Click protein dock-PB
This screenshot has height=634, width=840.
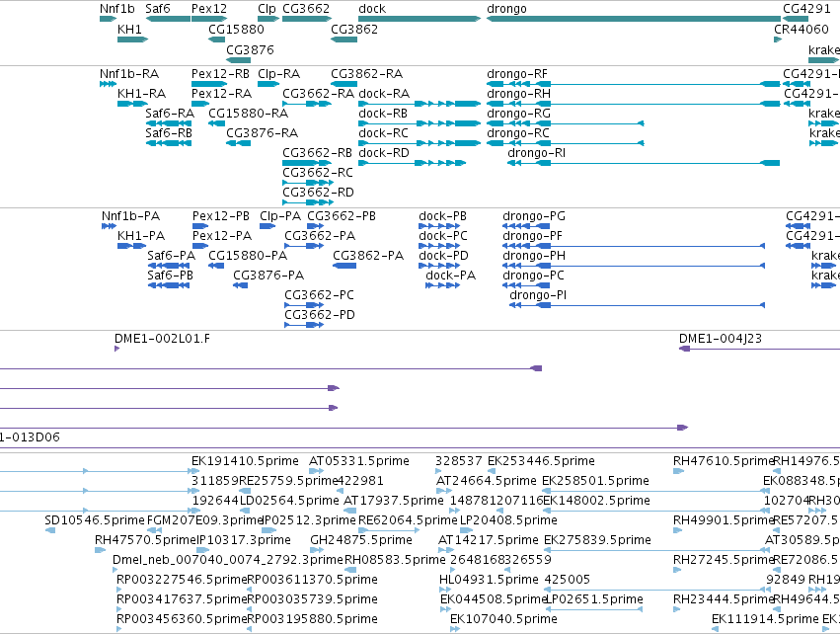pos(442,216)
